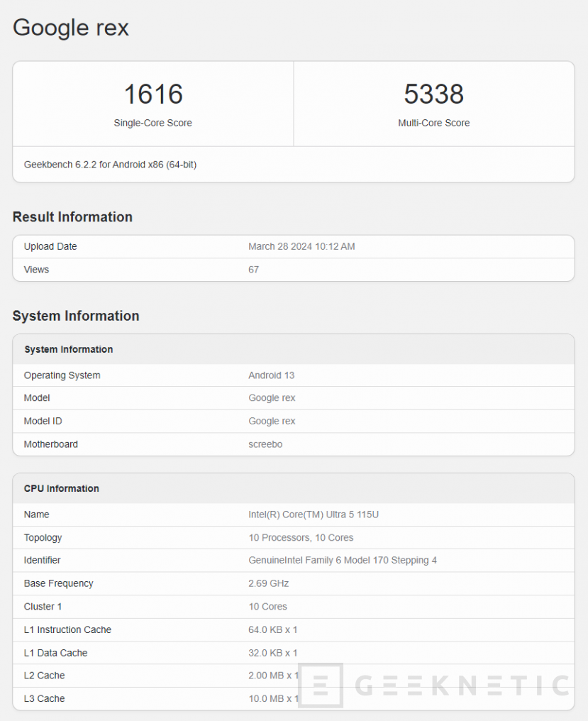Click the 'Model ID' row label

point(43,422)
